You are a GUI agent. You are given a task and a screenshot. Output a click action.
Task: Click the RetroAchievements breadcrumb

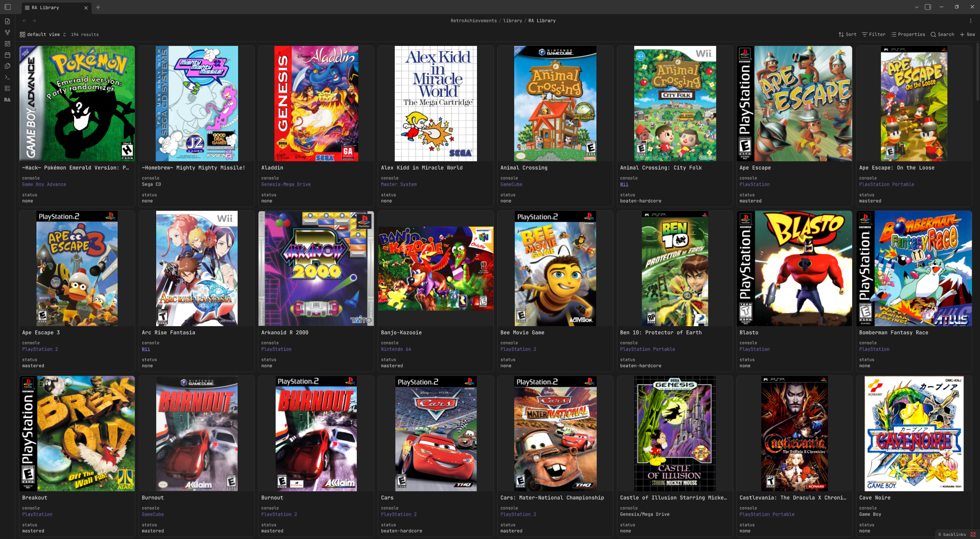[474, 21]
